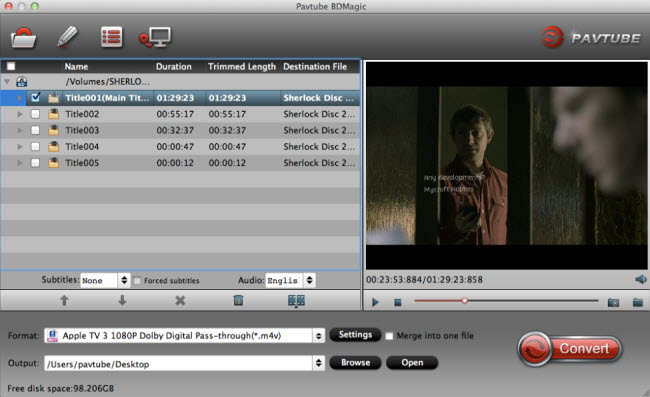Expand the Title005 row arrow
The height and width of the screenshot is (397, 650).
point(19,163)
